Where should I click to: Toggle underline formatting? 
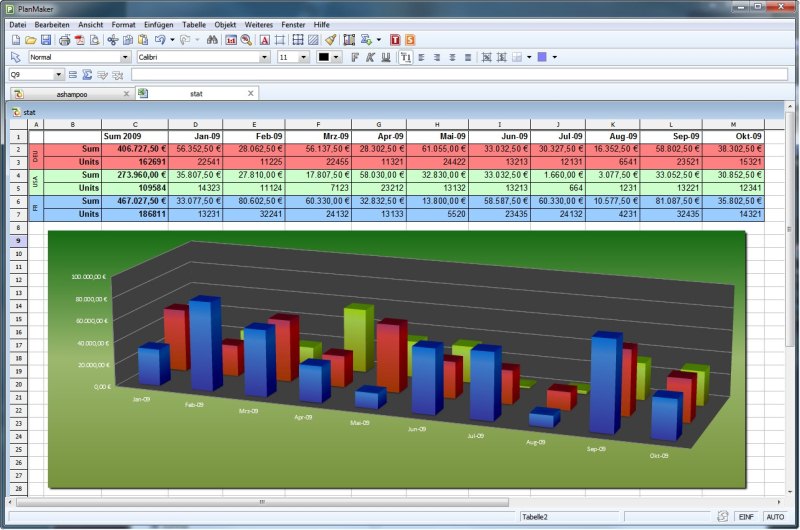tap(385, 57)
